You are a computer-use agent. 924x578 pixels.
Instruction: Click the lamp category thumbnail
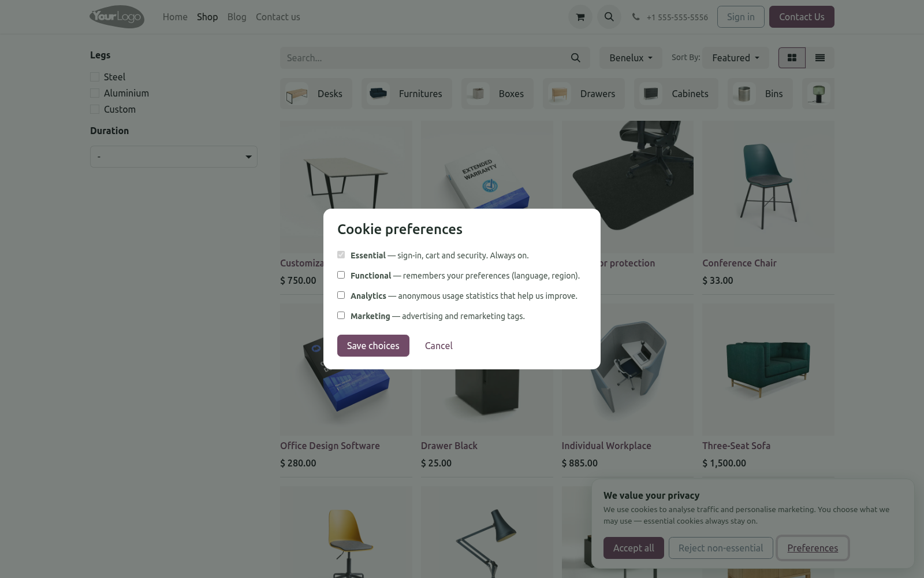click(818, 94)
